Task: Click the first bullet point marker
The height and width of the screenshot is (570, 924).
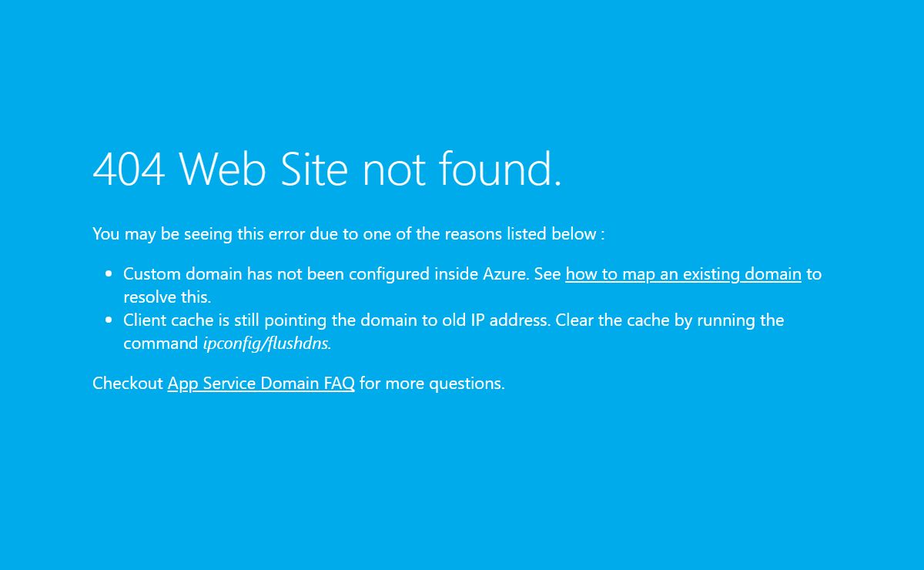Action: point(109,274)
